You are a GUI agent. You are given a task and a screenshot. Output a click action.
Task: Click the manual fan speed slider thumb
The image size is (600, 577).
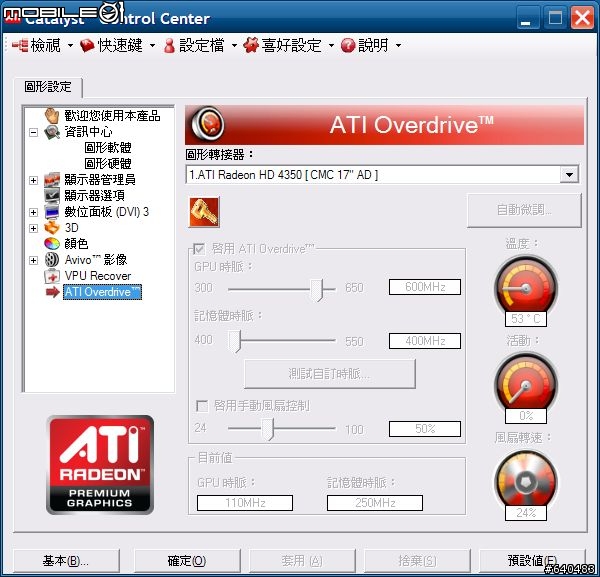[x=267, y=429]
